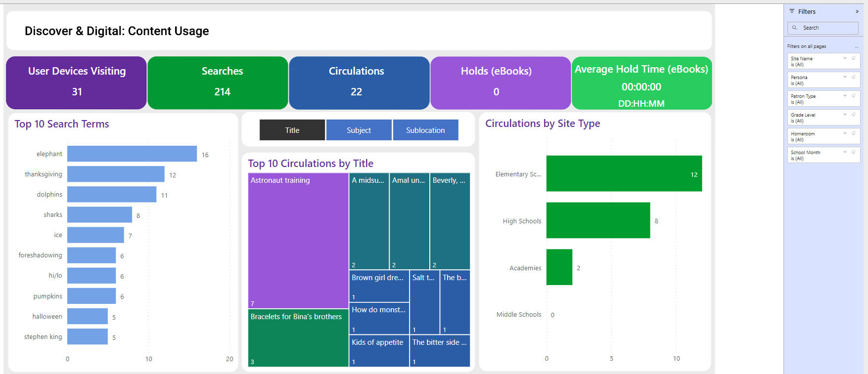Collapse the Filters pane with the chevron
868x374 pixels.
click(x=857, y=11)
